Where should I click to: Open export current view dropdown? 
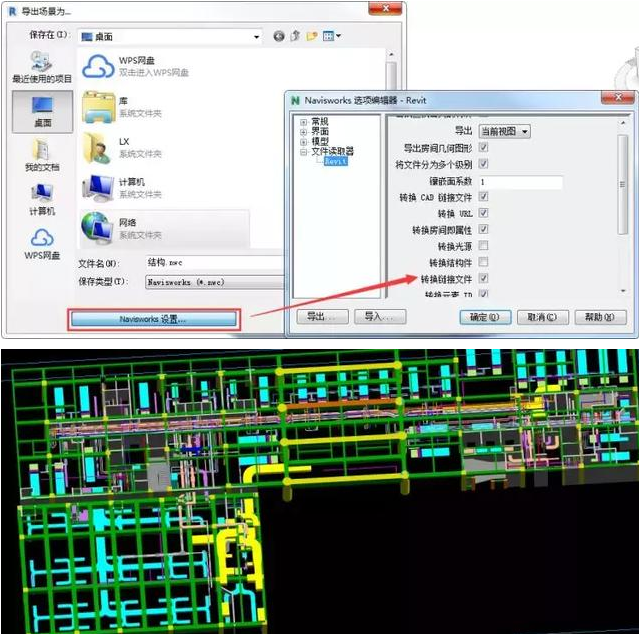click(504, 131)
